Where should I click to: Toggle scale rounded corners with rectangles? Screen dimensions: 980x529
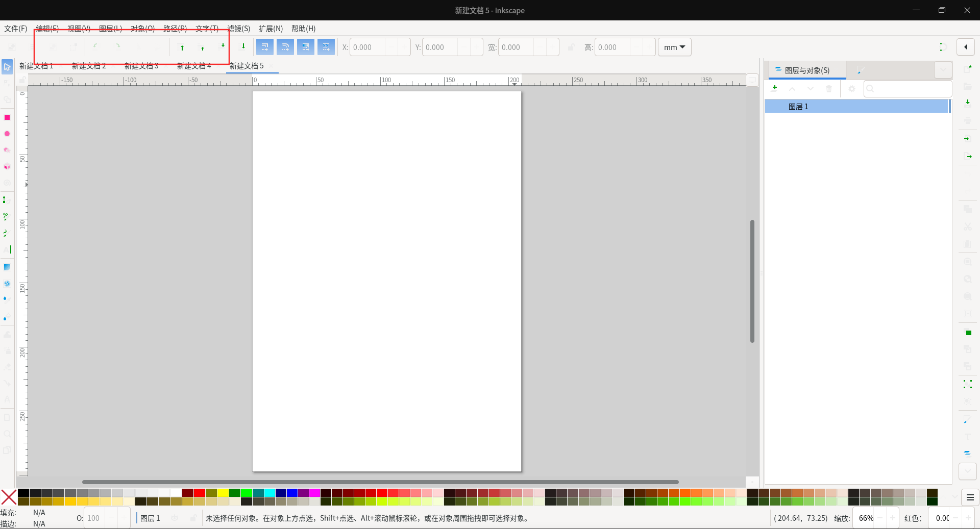point(285,47)
